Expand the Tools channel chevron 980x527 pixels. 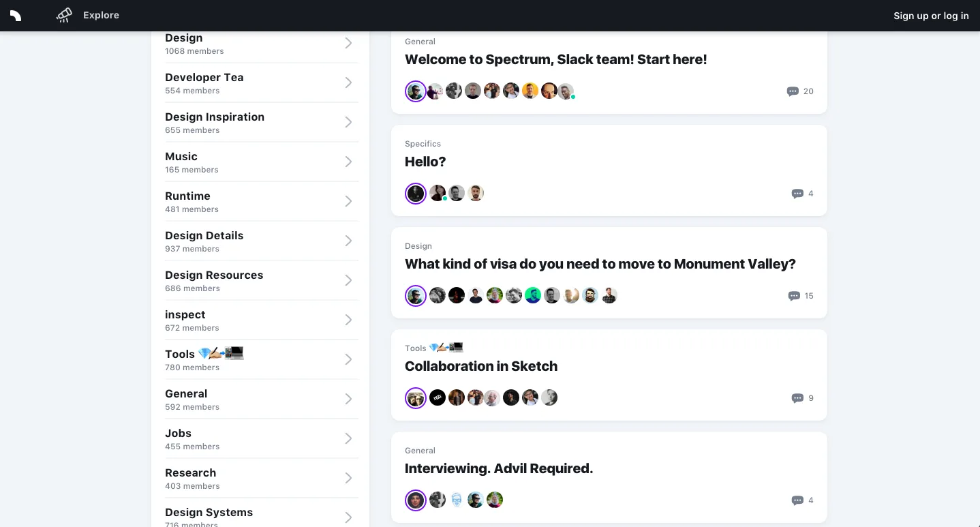click(x=348, y=359)
